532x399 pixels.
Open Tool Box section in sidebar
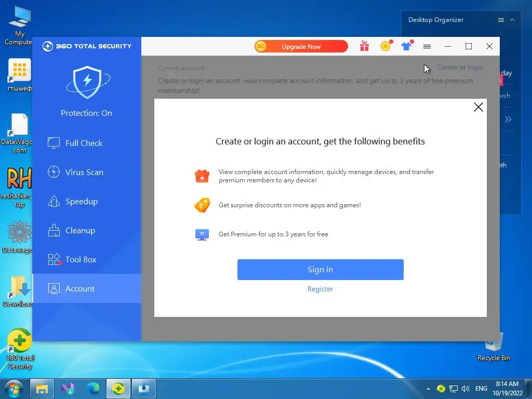[x=87, y=260]
